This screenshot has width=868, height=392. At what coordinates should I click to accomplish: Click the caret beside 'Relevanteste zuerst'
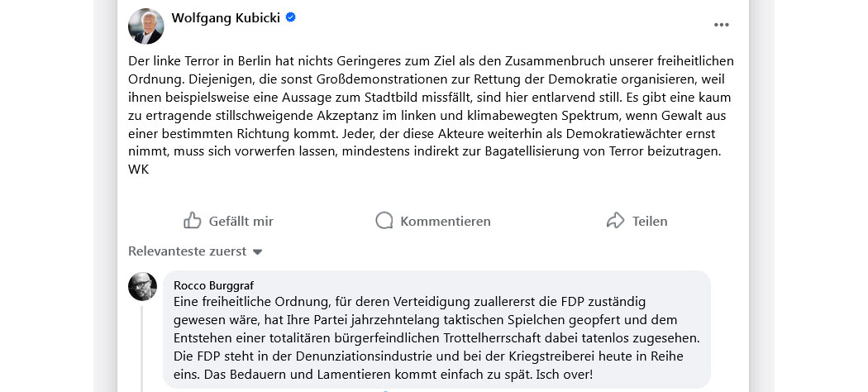(x=257, y=252)
